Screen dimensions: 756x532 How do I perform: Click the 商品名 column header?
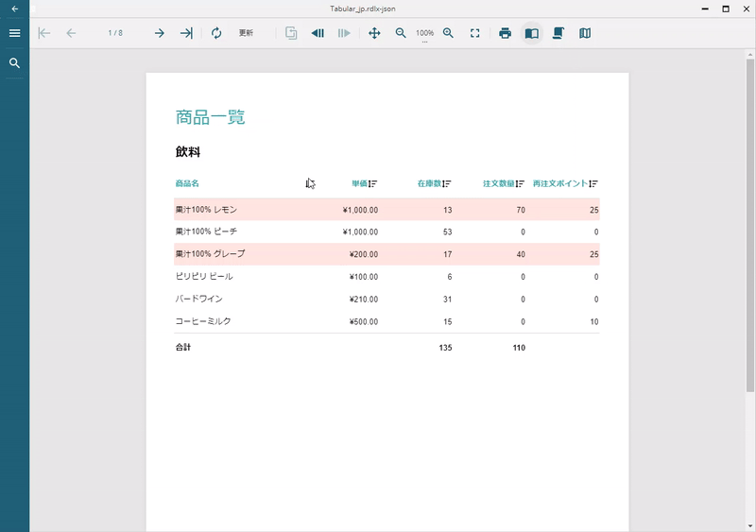click(187, 183)
